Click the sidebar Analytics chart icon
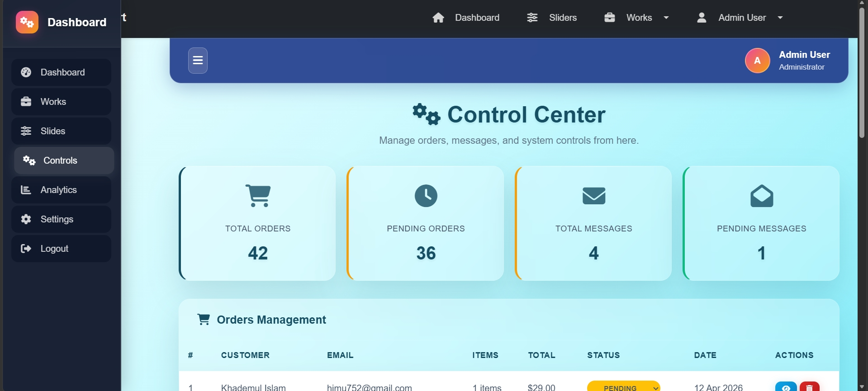868x391 pixels. [x=26, y=190]
